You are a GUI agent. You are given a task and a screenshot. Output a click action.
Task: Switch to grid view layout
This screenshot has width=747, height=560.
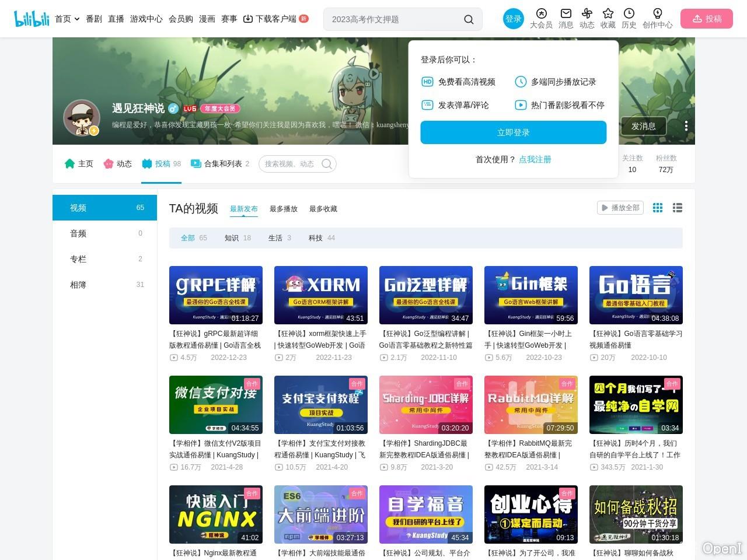(x=658, y=208)
